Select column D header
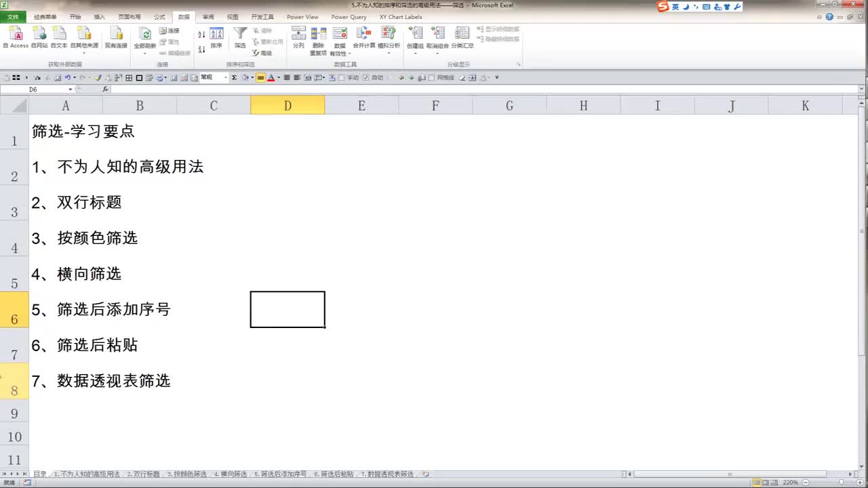868x488 pixels. pos(288,105)
